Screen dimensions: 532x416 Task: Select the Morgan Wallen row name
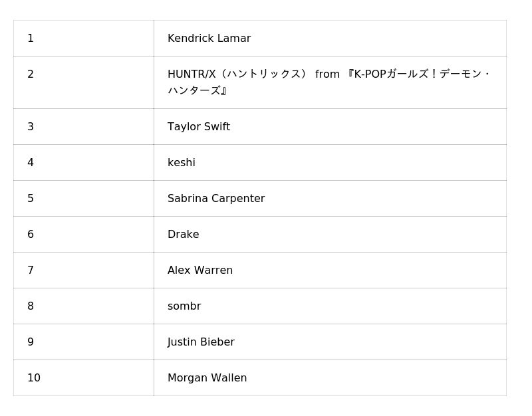(x=207, y=378)
